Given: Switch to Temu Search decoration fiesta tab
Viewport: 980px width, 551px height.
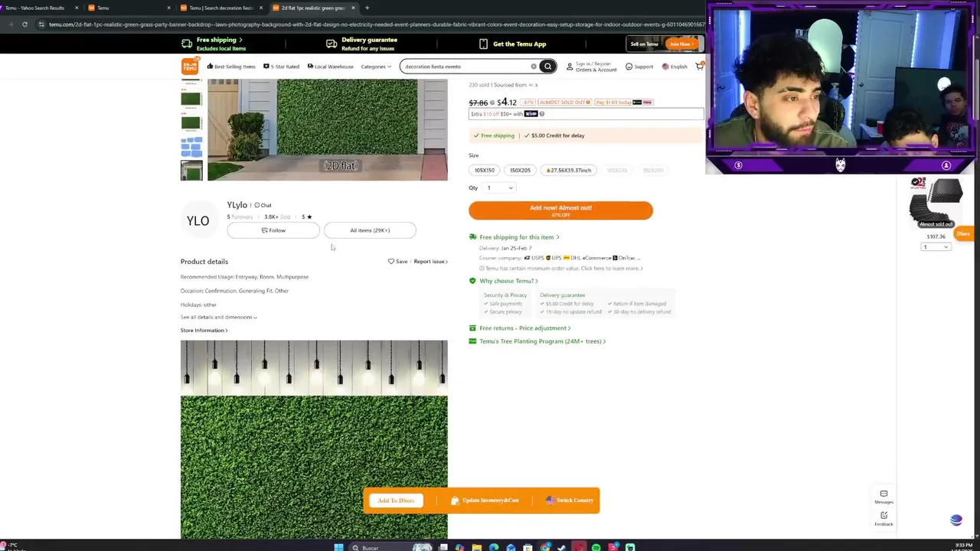Looking at the screenshot, I should [x=221, y=8].
